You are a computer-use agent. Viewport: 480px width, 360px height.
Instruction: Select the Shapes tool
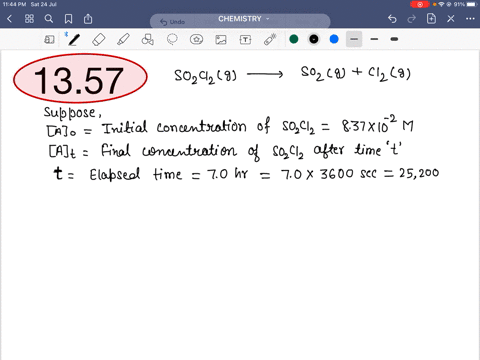[x=147, y=40]
